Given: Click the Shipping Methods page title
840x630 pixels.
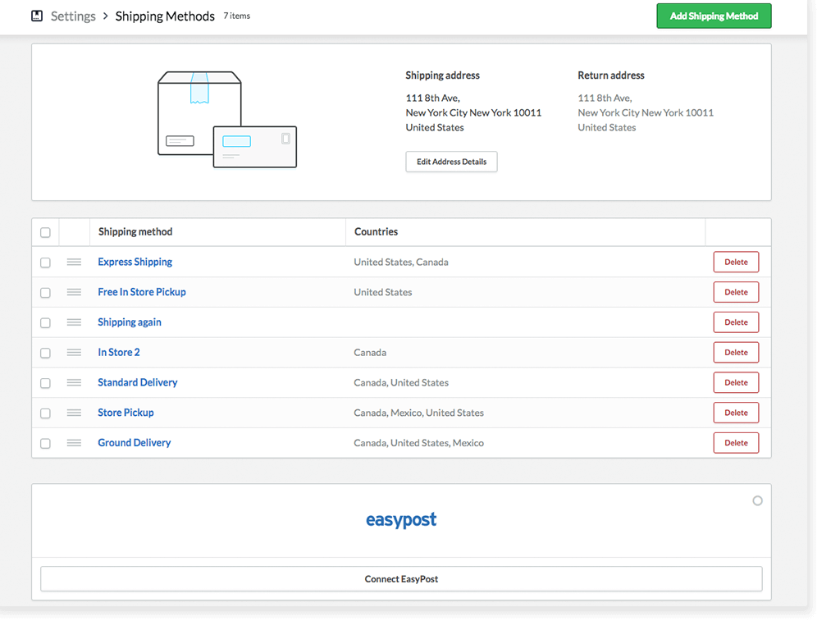Looking at the screenshot, I should click(165, 16).
